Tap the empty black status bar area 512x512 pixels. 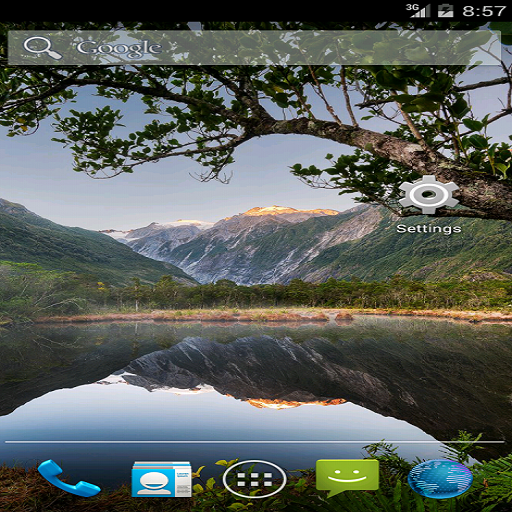(200, 11)
